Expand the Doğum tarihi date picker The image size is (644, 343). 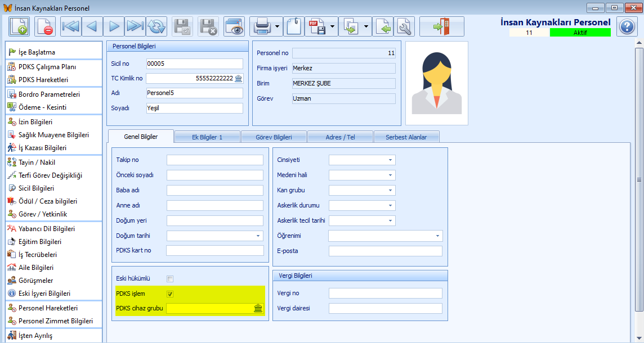tap(259, 236)
